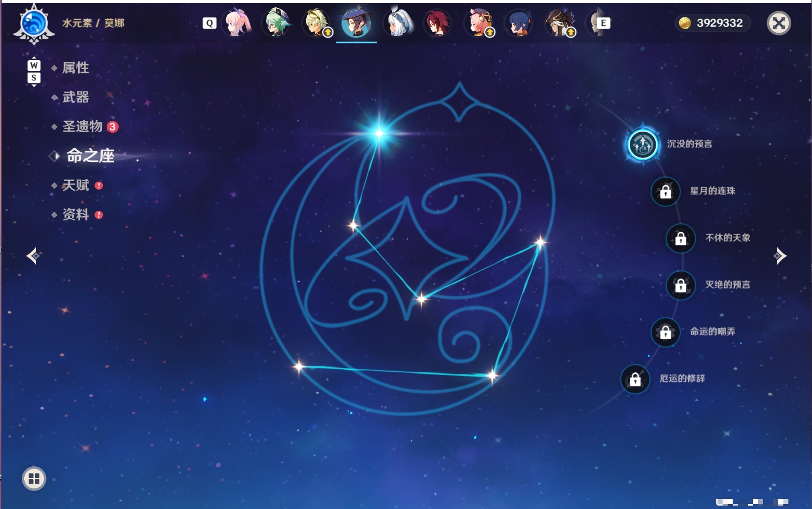Select the pink ponytail avatar beside Q

[237, 23]
